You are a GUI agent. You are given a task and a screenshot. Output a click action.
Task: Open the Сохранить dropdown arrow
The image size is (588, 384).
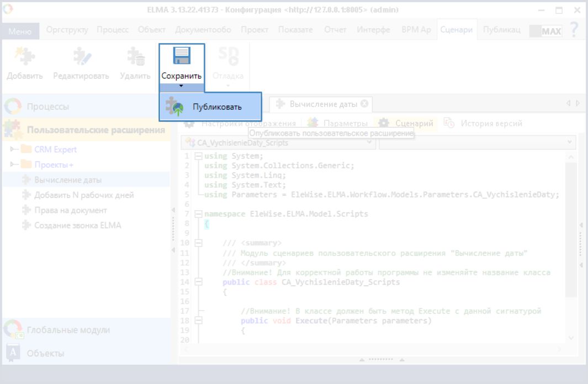coord(182,87)
